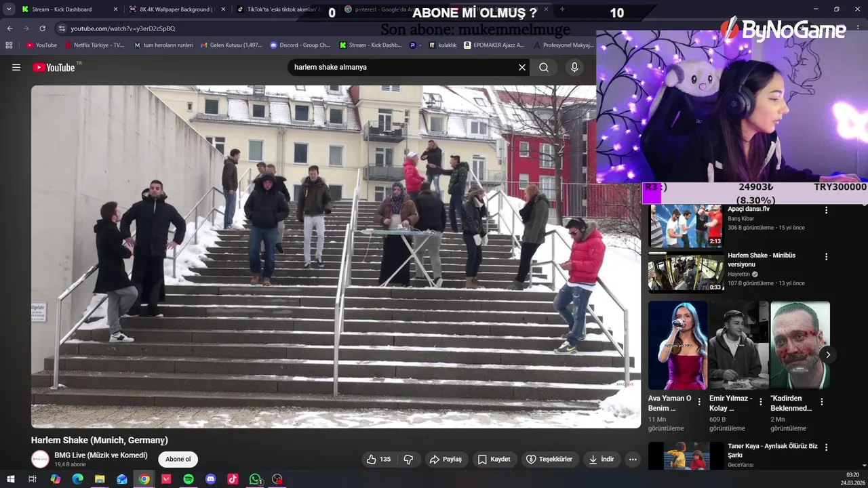Close the 8K 4K Wallpaper tab
Screen dimensions: 868x488
coord(223,9)
